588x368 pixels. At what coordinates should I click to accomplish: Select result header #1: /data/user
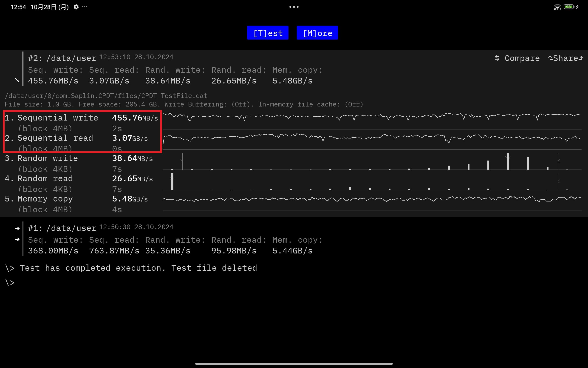pyautogui.click(x=62, y=228)
